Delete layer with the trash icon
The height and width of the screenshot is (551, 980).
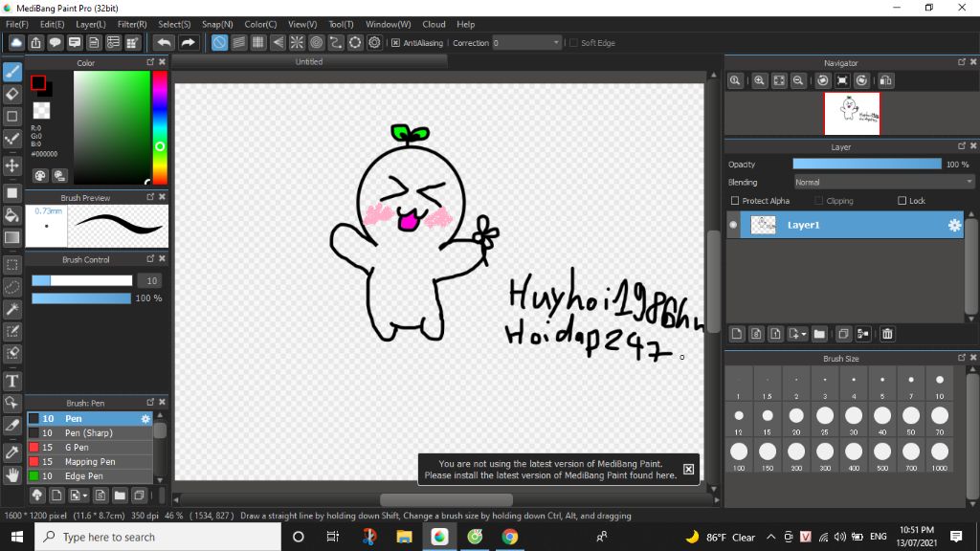click(887, 334)
